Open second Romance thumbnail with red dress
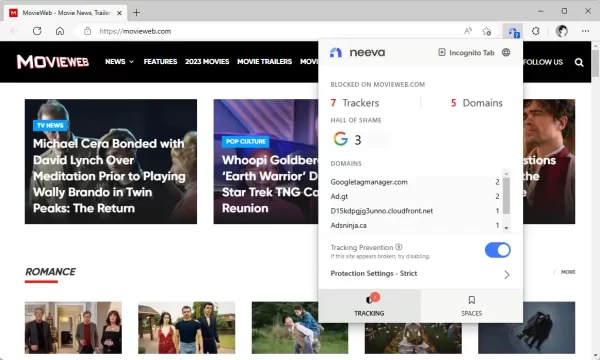The width and height of the screenshot is (600, 360). click(187, 327)
